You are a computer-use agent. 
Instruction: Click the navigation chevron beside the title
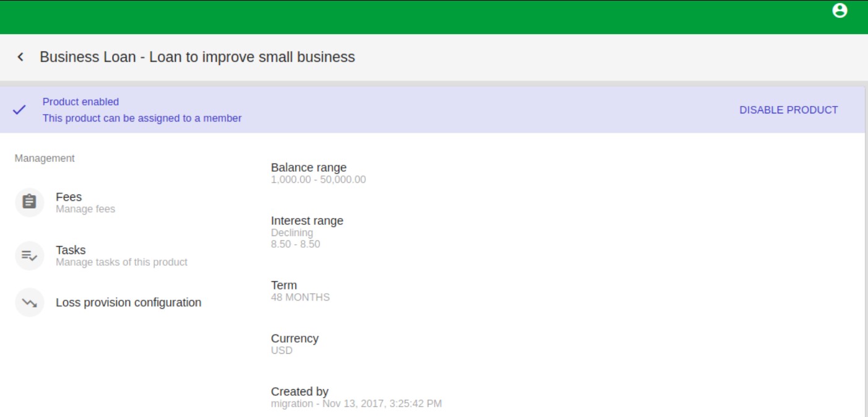(20, 56)
